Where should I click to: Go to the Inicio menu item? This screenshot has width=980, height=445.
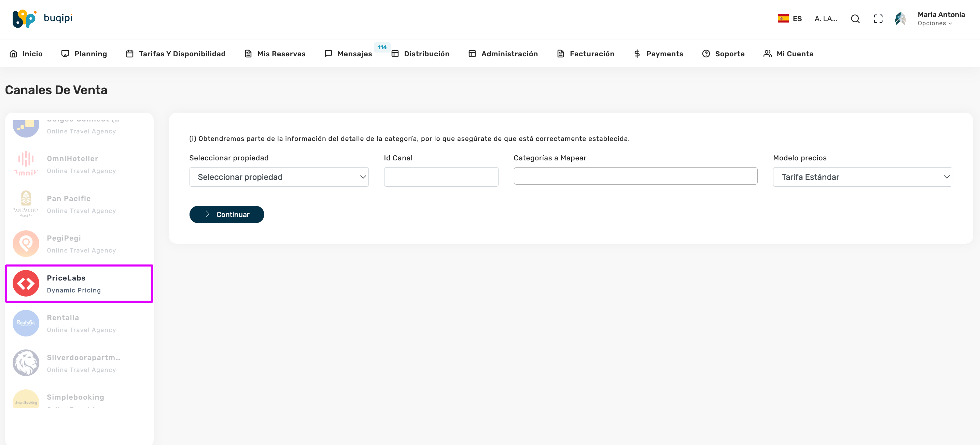[x=26, y=54]
